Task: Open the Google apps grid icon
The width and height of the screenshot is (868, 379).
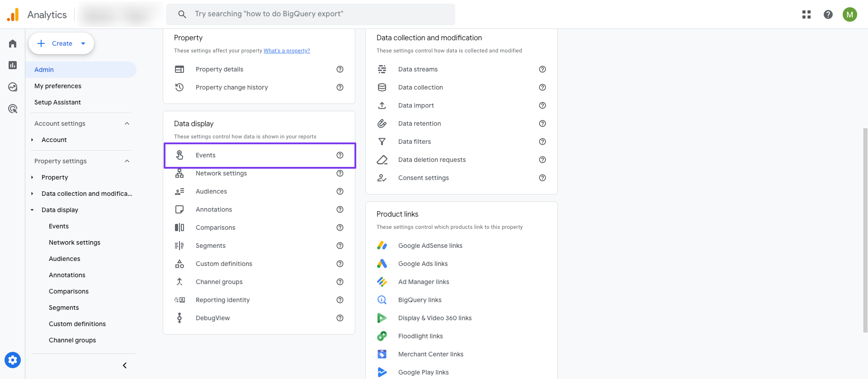Action: (x=807, y=14)
